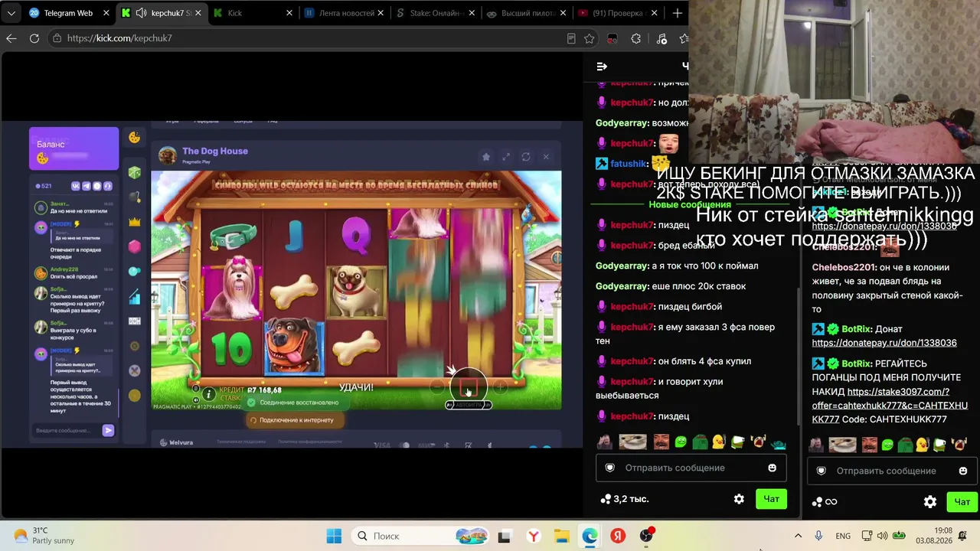This screenshot has height=551, width=980.
Task: Open browser extensions puzzle icon
Action: tap(635, 38)
